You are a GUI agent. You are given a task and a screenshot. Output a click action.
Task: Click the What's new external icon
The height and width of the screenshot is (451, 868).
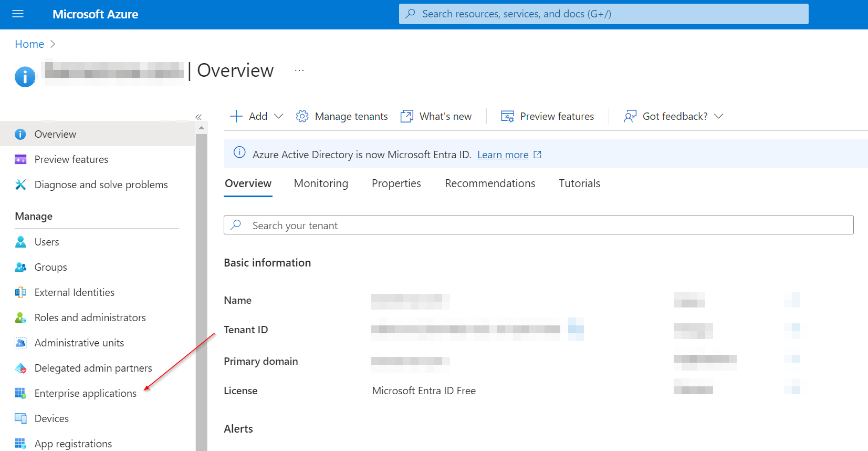pos(406,116)
